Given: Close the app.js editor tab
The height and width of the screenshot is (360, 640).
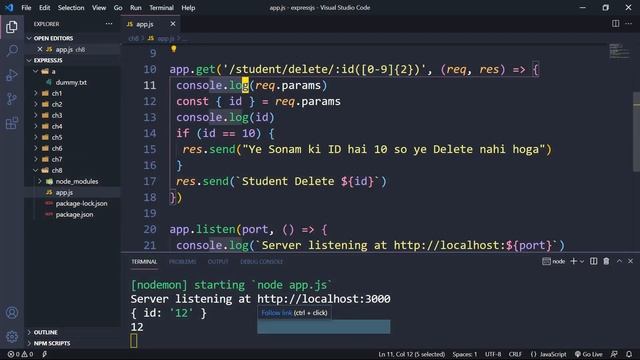Looking at the screenshot, I should tap(173, 24).
